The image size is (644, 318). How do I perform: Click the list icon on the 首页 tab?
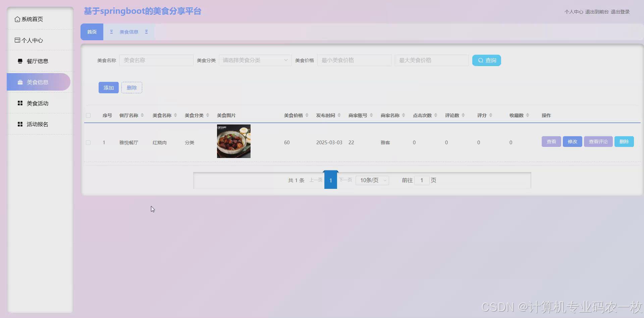click(x=111, y=32)
